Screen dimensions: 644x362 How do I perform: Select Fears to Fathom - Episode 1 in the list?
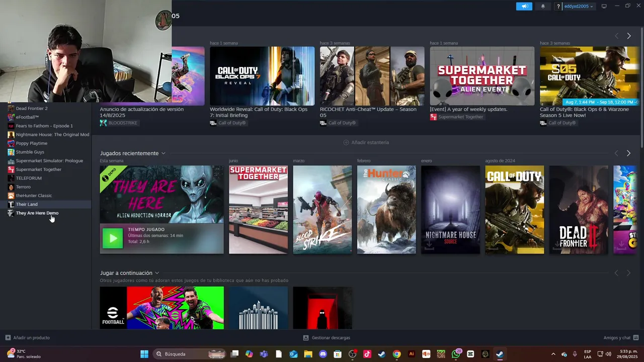(x=44, y=126)
